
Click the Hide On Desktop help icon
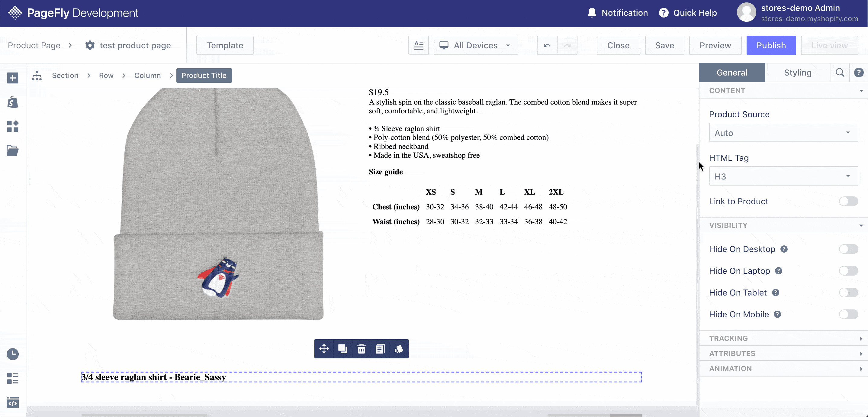tap(784, 249)
